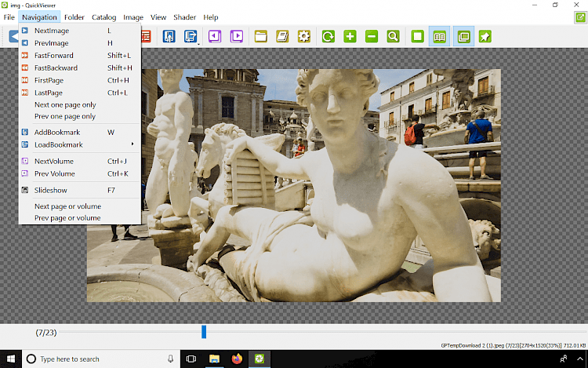Open the Catalog menu

pos(103,17)
